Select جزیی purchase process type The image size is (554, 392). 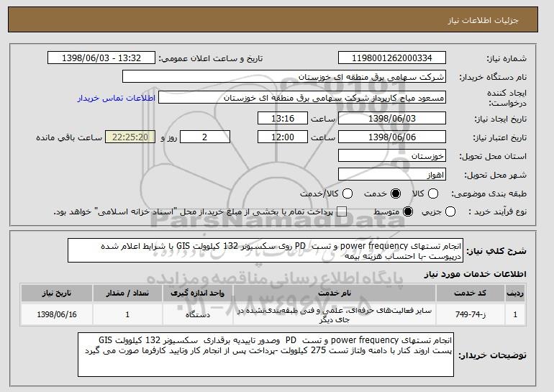tap(451, 212)
